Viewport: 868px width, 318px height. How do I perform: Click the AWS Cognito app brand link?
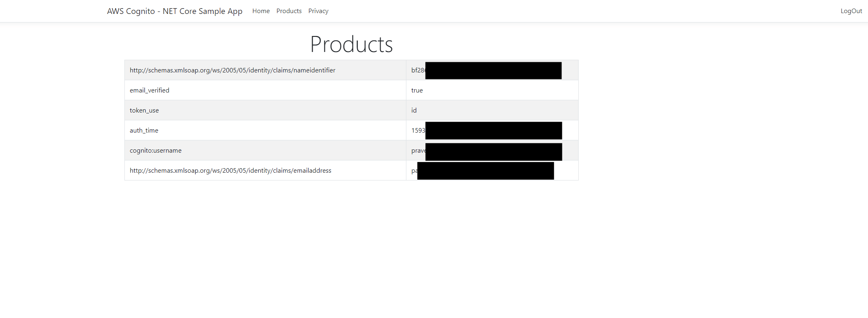[175, 11]
